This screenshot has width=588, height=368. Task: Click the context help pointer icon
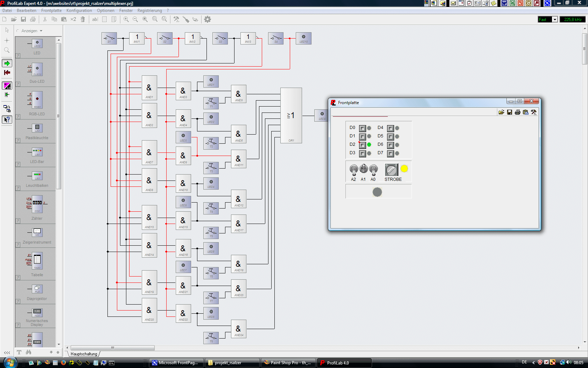pyautogui.click(x=7, y=120)
